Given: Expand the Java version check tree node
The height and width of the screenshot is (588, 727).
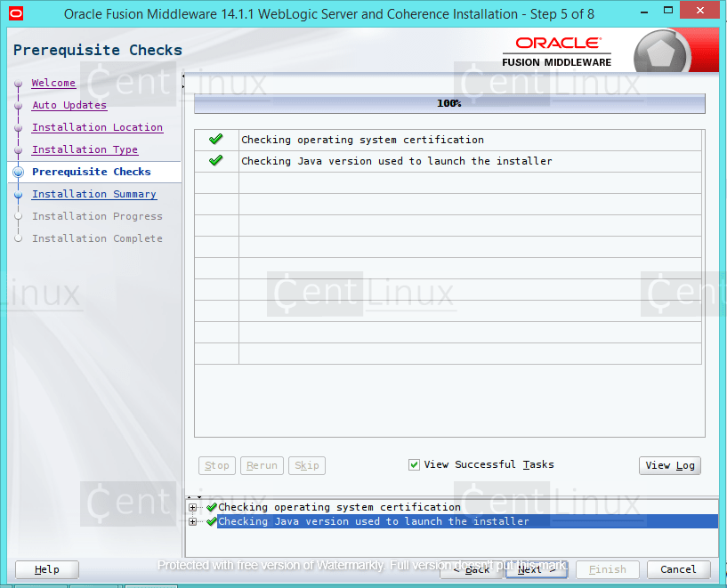Looking at the screenshot, I should 193,522.
